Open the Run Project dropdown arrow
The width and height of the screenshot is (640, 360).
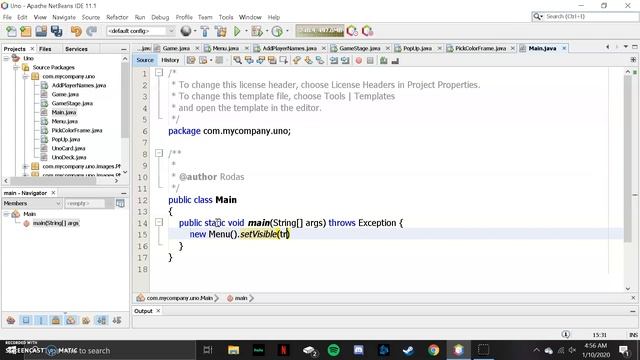(246, 31)
